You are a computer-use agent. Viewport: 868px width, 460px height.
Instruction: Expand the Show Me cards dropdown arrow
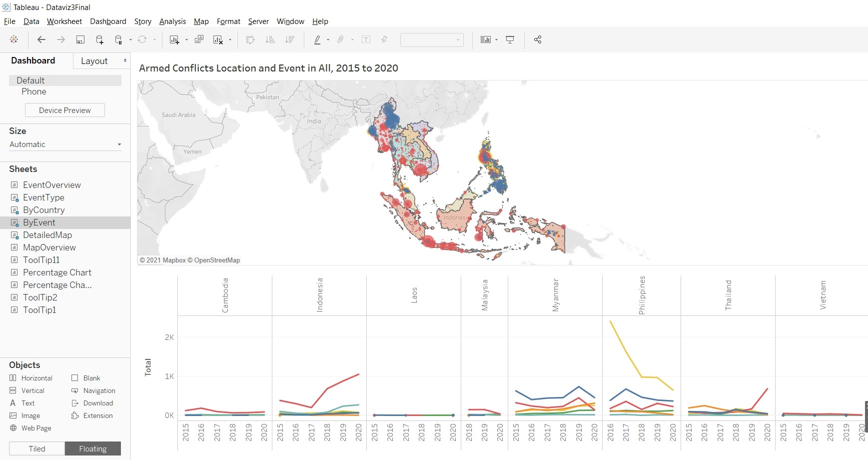pos(496,39)
